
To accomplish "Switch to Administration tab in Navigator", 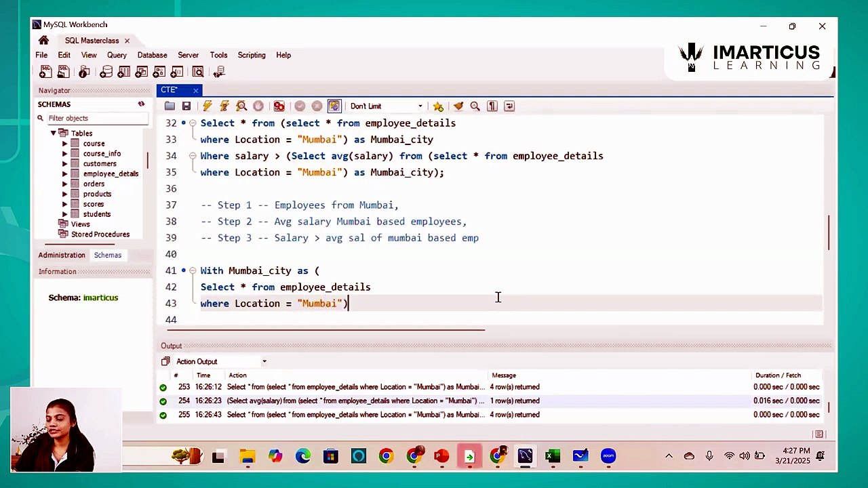I will pos(62,255).
